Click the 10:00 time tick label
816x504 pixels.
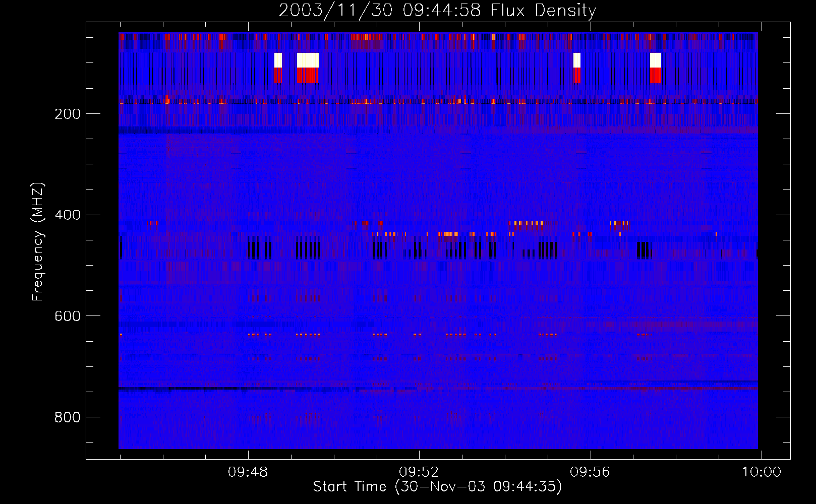(761, 472)
